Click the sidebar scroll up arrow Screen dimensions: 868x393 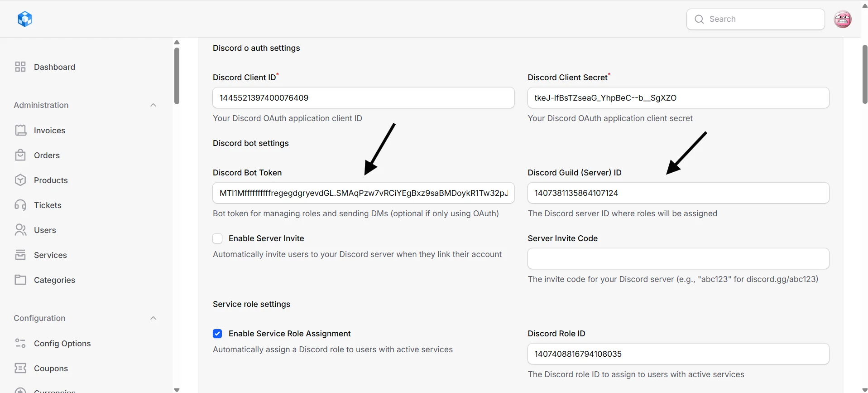point(177,42)
